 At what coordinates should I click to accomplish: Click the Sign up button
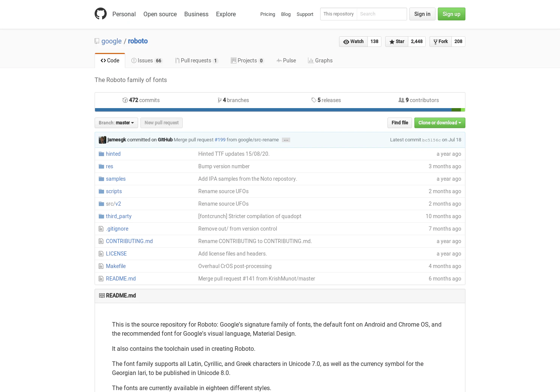pyautogui.click(x=451, y=14)
